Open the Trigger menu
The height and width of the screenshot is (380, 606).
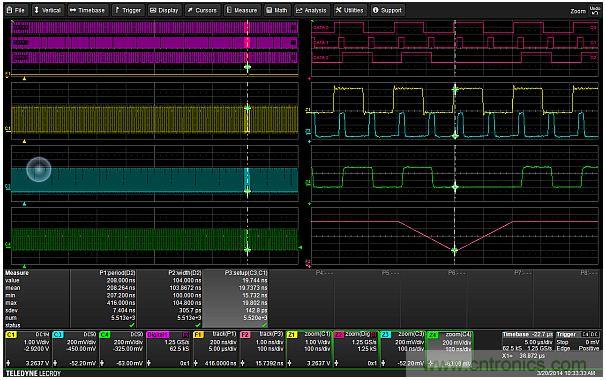[x=128, y=10]
